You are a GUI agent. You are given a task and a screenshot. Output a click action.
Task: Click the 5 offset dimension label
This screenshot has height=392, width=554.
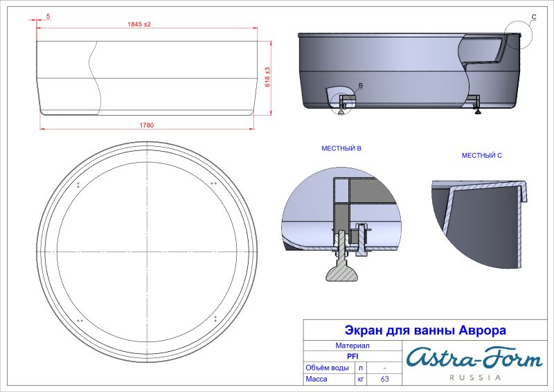pyautogui.click(x=48, y=15)
